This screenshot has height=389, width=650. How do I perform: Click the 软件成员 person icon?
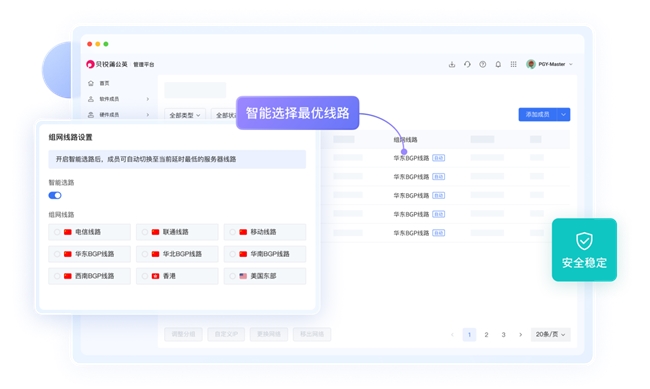point(91,99)
